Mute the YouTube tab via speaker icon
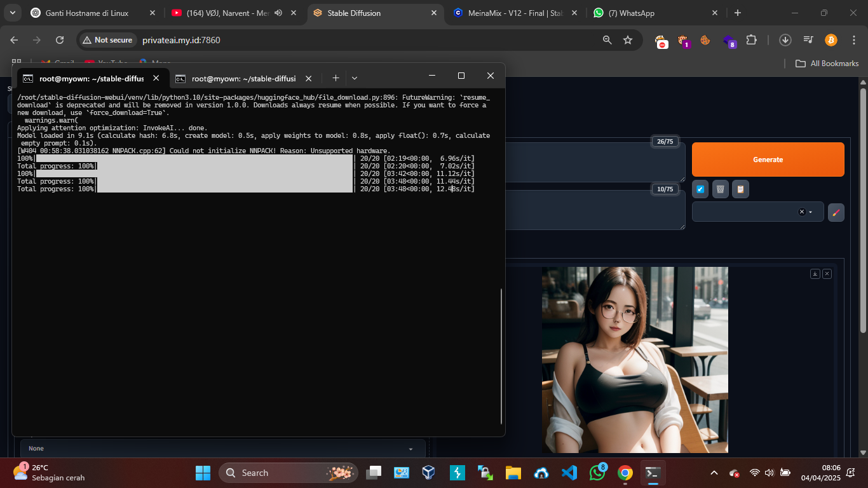The height and width of the screenshot is (488, 868). (278, 13)
